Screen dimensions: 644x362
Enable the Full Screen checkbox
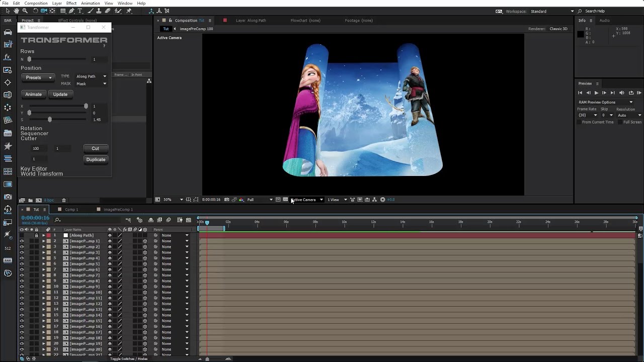(x=621, y=122)
